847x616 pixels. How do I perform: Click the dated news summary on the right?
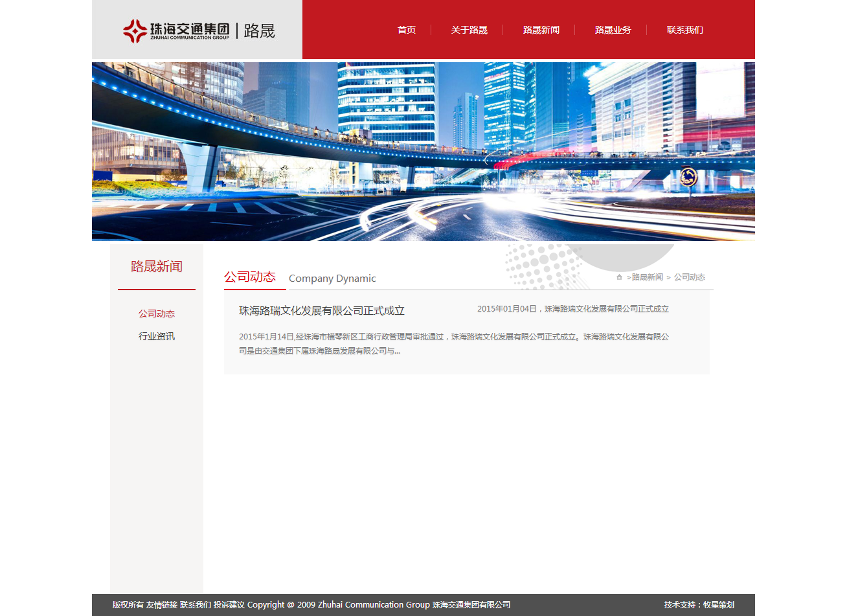(572, 309)
